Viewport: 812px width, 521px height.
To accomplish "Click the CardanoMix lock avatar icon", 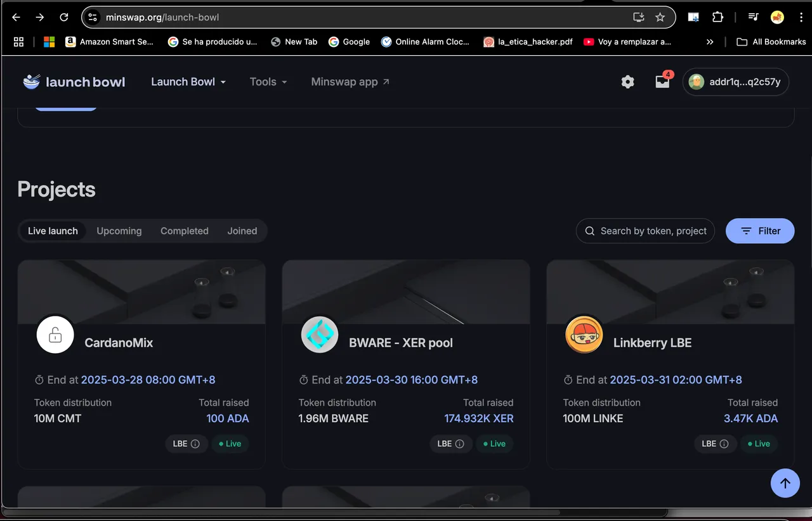I will (x=55, y=334).
